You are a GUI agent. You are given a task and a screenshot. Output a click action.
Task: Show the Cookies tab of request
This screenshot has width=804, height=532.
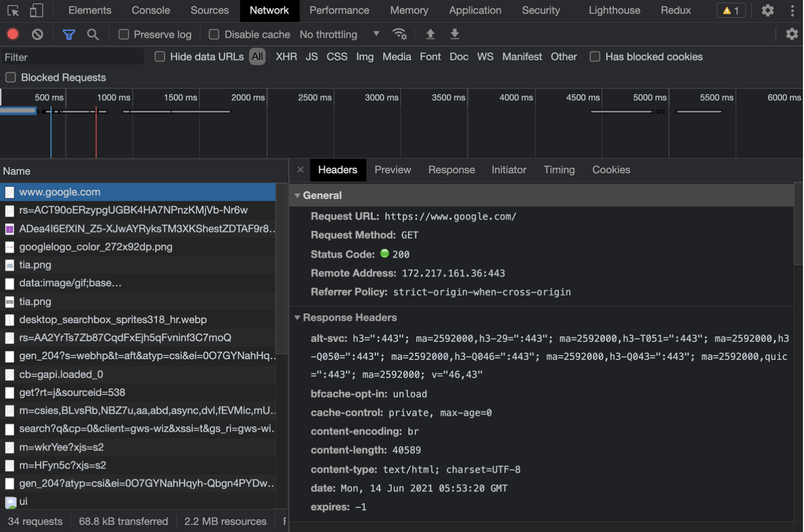click(611, 170)
